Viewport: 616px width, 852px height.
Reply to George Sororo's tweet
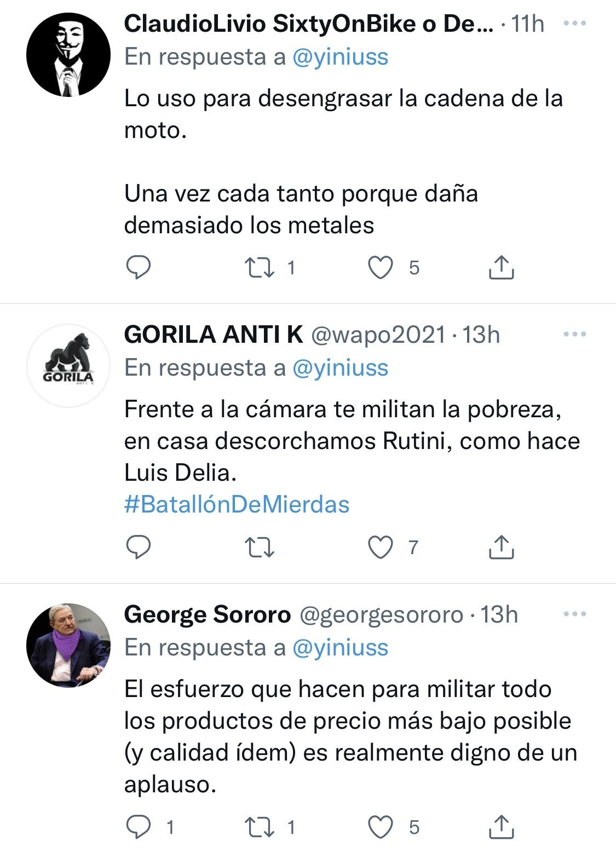point(139,827)
